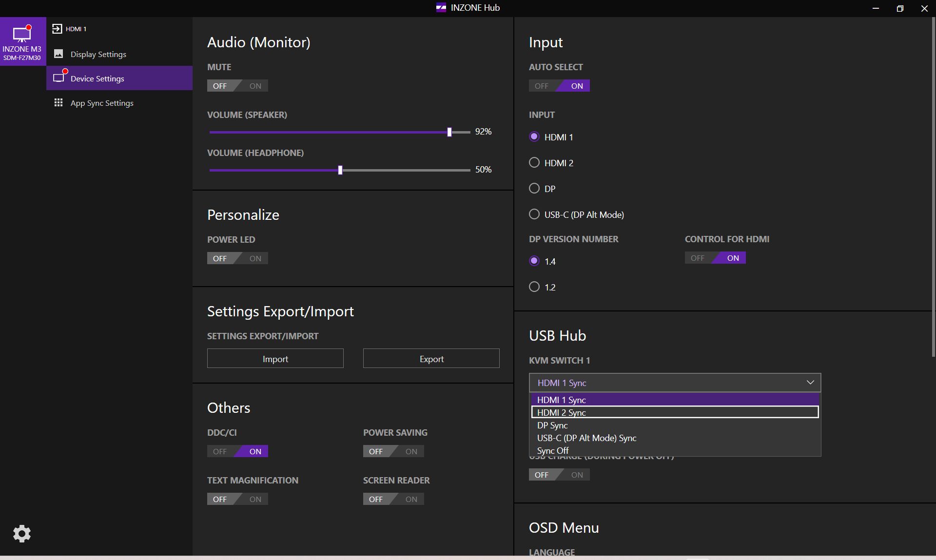Image resolution: width=936 pixels, height=560 pixels.
Task: Toggle the Mute switch
Action: (237, 86)
